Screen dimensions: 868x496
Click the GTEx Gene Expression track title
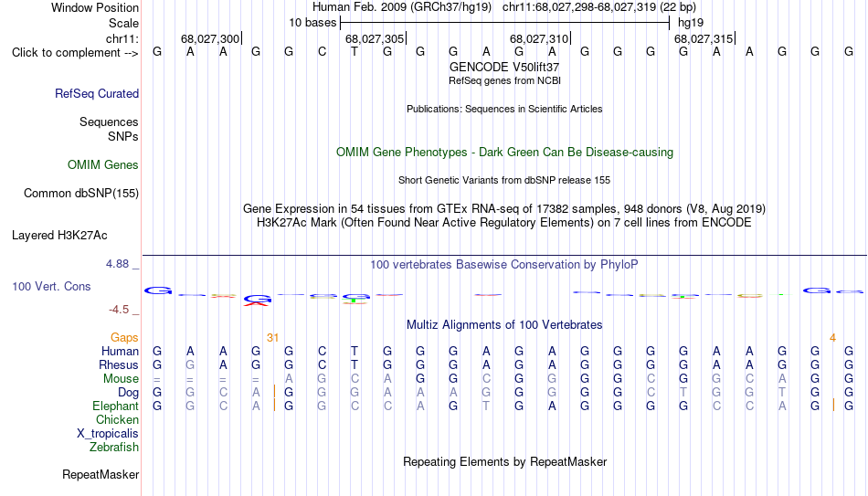(x=504, y=208)
